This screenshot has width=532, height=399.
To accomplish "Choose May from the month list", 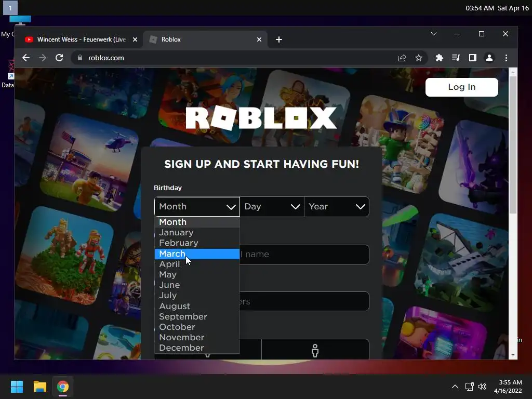I will [x=197, y=274].
